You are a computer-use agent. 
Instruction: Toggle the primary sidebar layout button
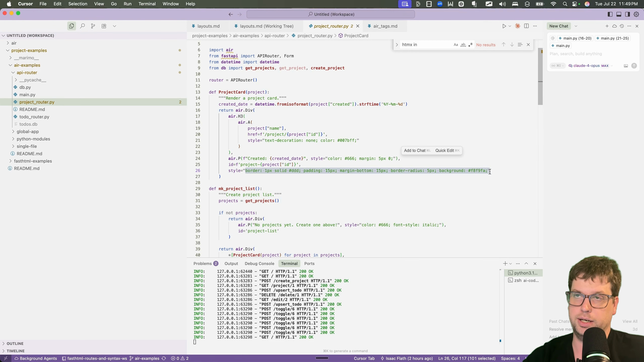pos(610,14)
